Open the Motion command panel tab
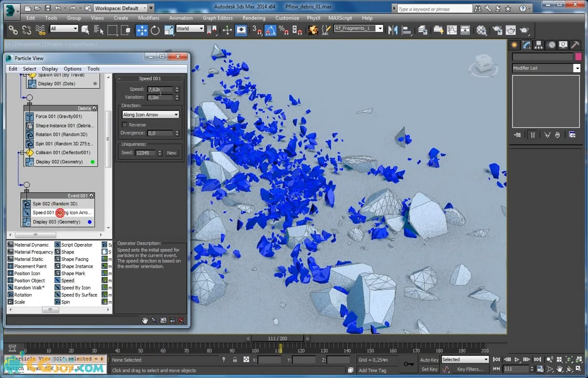Screen dimensions: 588x378 [551, 45]
